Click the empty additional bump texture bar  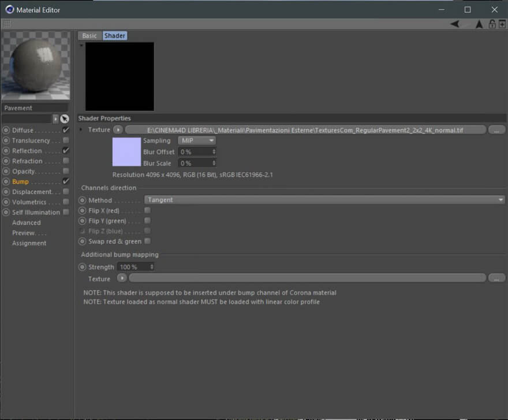pyautogui.click(x=308, y=278)
